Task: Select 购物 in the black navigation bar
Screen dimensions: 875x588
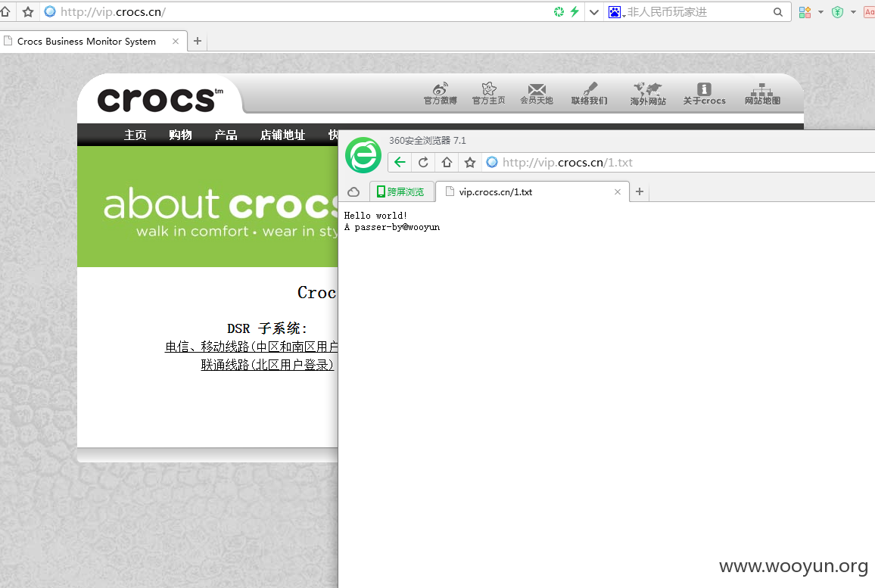Action: pos(180,135)
